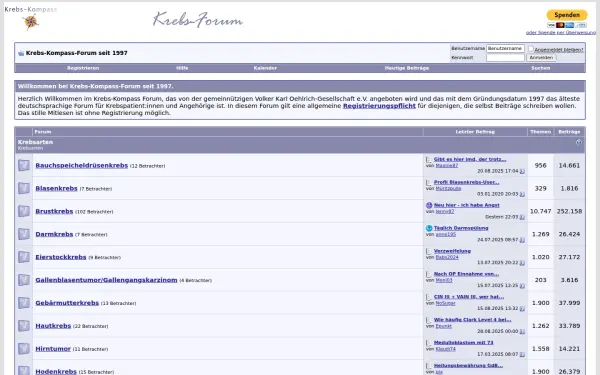Viewport: 600px width, 375px height.
Task: Open the Brustkrebs forum folder icon
Action: pyautogui.click(x=24, y=211)
